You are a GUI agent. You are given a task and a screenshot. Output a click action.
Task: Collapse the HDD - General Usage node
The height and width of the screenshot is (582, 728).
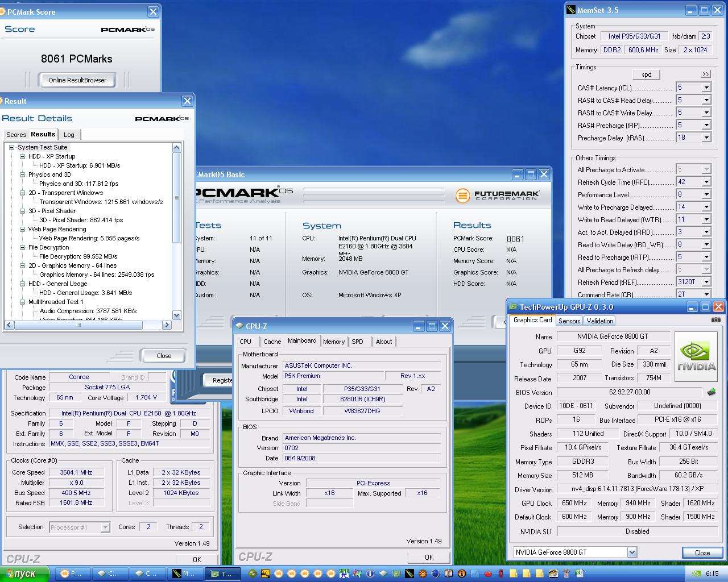click(23, 284)
